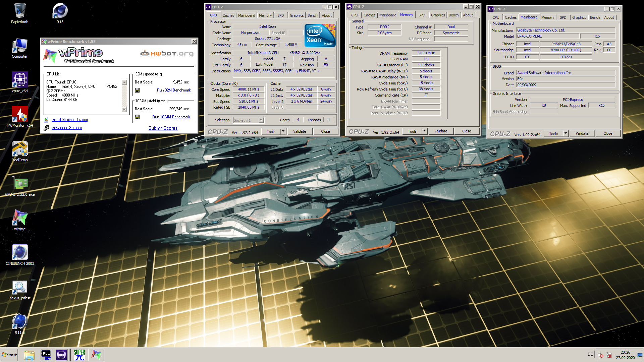Launch the hexus_pifast desktop shortcut
The width and height of the screenshot is (644, 362).
pos(20,290)
